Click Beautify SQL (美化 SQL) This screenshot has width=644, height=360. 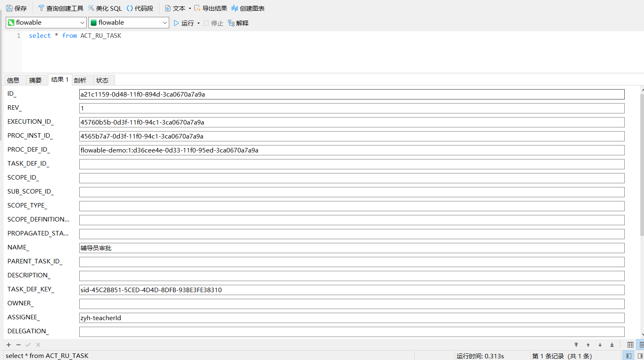(105, 8)
